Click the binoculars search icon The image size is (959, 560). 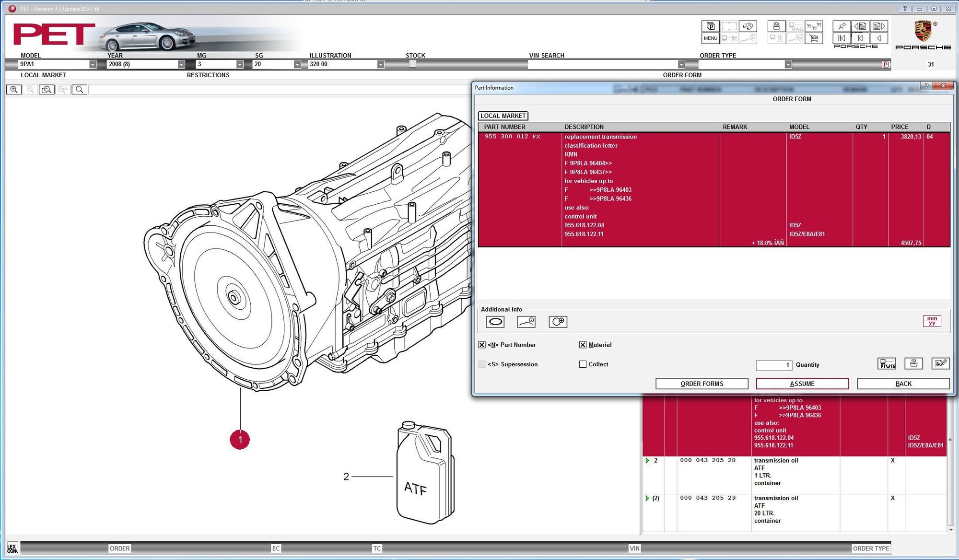748,26
